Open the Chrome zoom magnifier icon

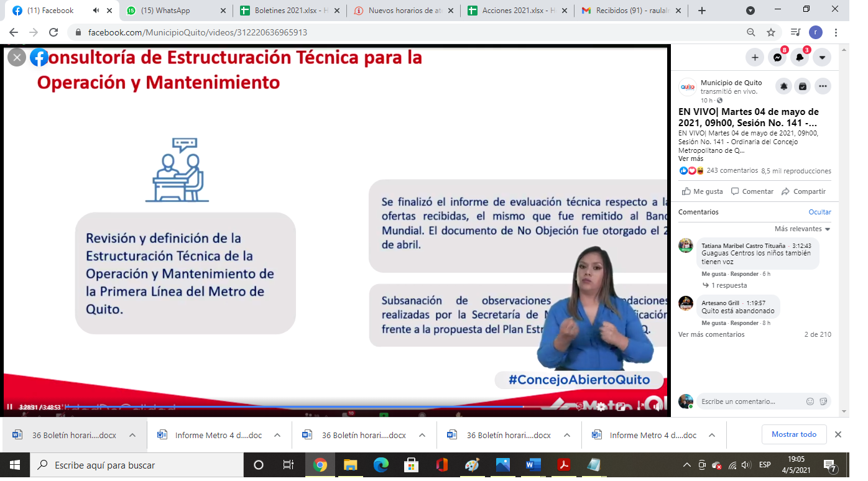tap(751, 32)
